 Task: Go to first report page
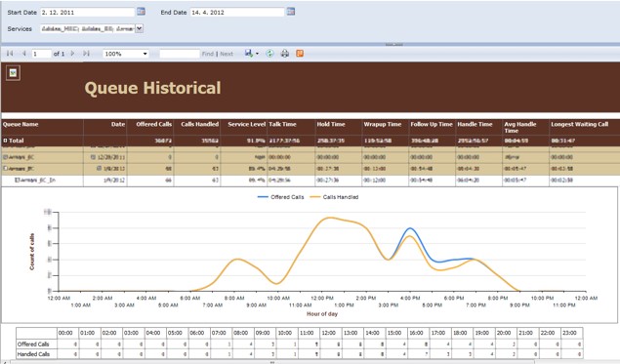coord(10,54)
